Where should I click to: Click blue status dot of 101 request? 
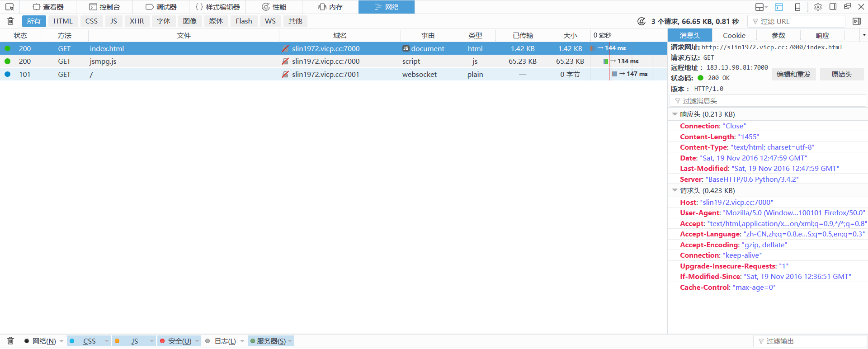pyautogui.click(x=7, y=74)
